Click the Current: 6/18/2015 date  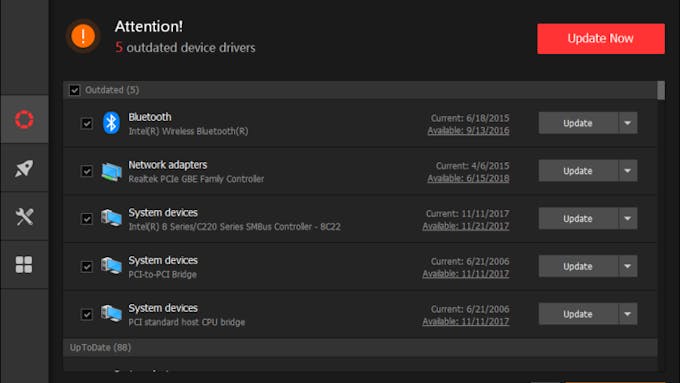(470, 118)
